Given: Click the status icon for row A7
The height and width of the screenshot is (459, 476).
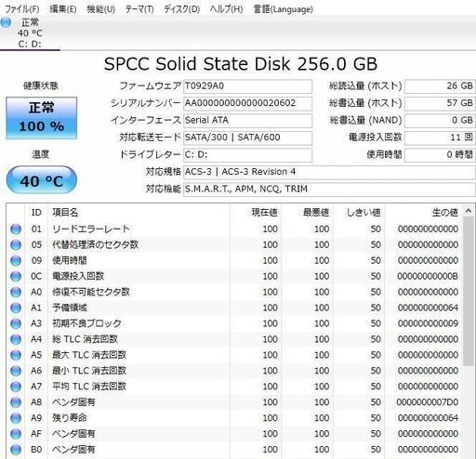Looking at the screenshot, I should (16, 387).
